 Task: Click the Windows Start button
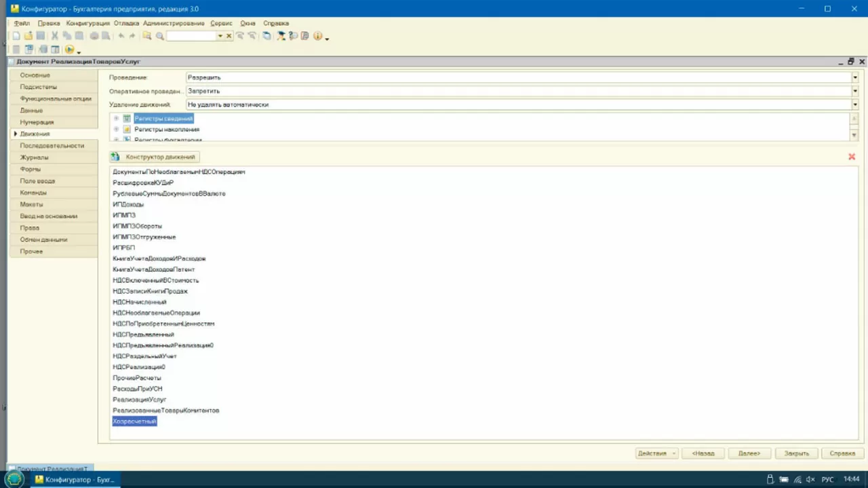tap(15, 479)
